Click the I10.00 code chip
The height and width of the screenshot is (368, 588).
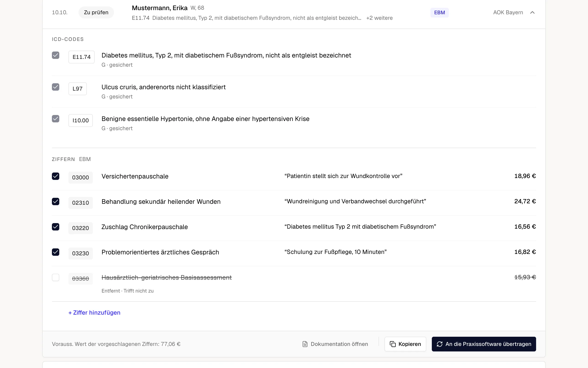coord(80,120)
